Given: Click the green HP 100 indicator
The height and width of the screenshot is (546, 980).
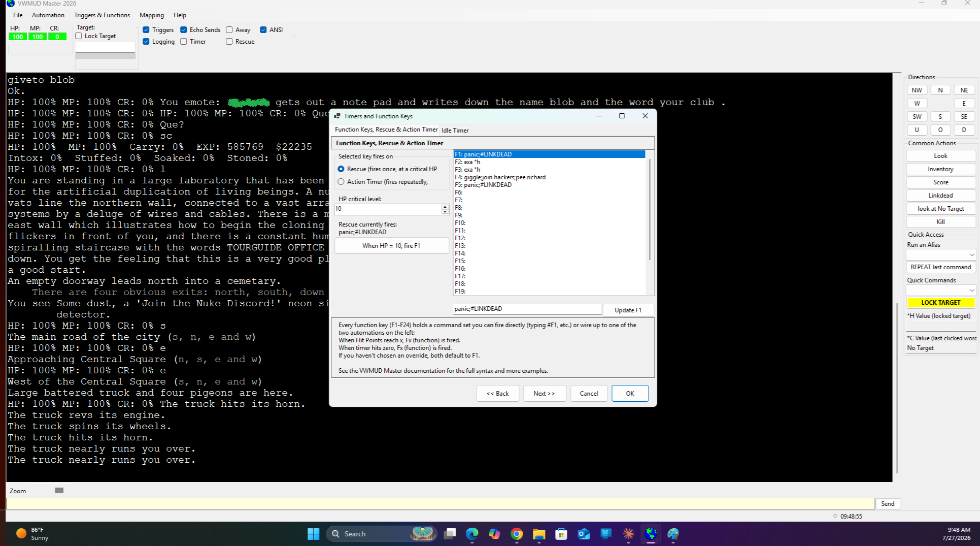Looking at the screenshot, I should coord(18,37).
